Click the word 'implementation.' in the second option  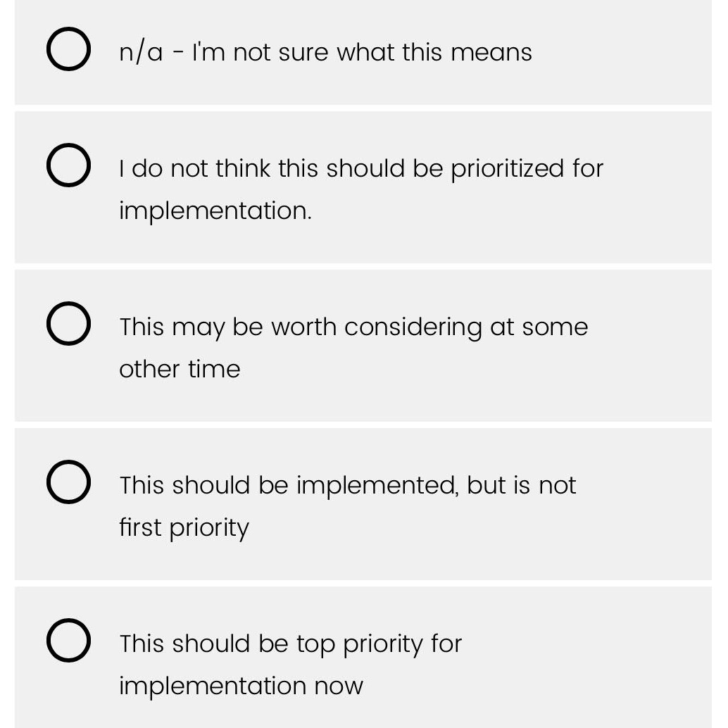(x=215, y=211)
